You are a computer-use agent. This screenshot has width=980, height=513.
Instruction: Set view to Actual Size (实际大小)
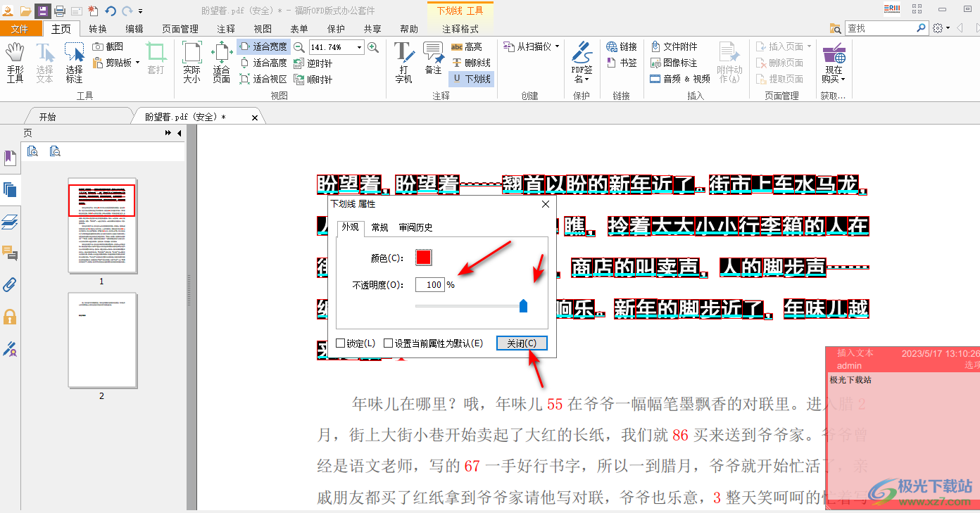coord(191,63)
